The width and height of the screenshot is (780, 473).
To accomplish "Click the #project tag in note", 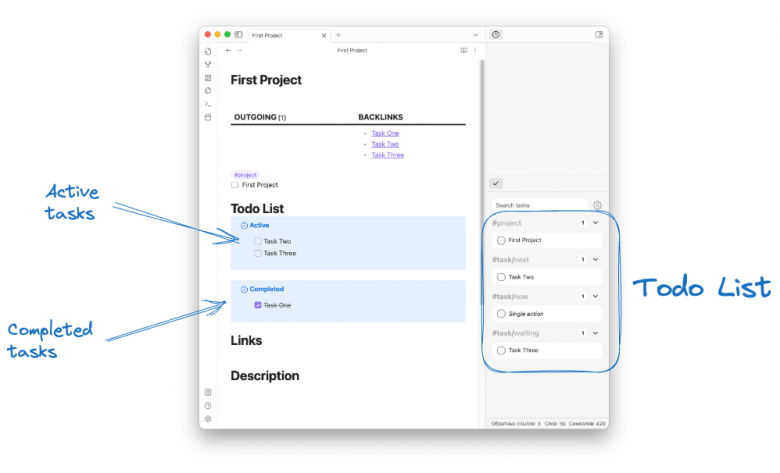I will click(x=245, y=175).
